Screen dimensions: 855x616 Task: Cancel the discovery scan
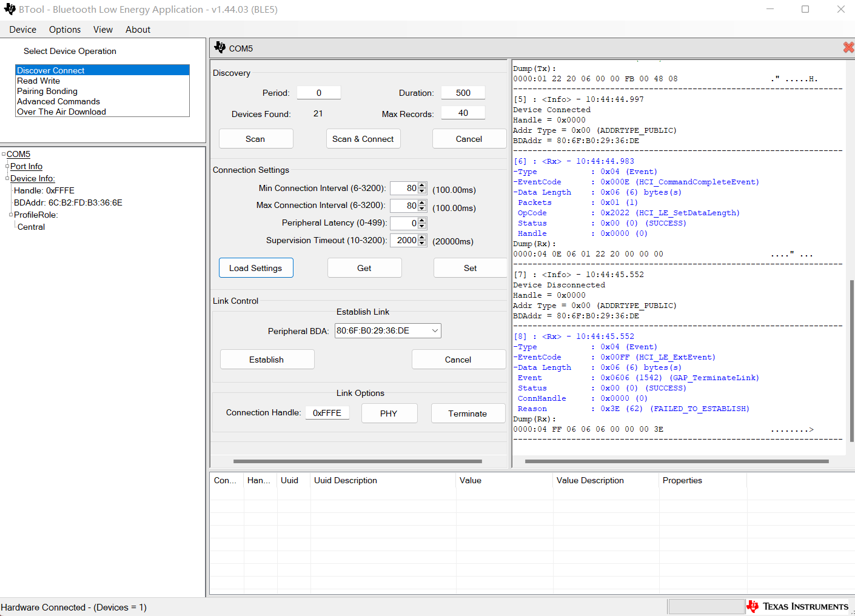click(x=469, y=139)
